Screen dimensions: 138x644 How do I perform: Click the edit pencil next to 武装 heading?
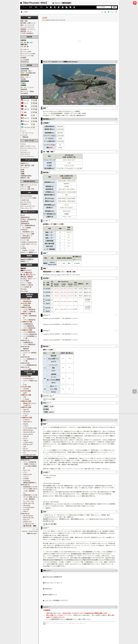pyautogui.click(x=47, y=253)
